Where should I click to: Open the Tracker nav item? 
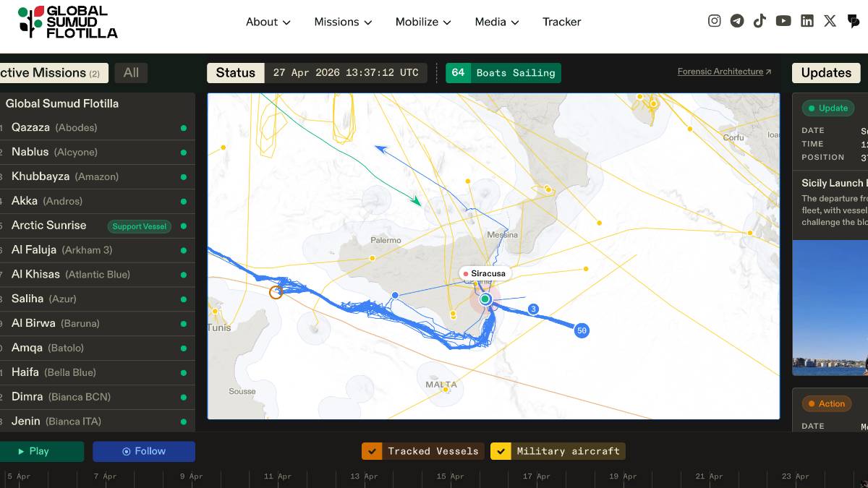coord(561,22)
